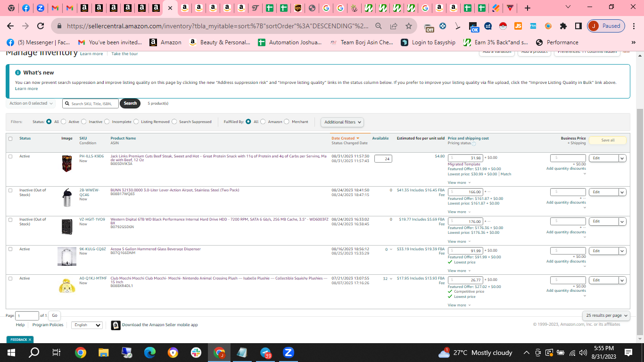This screenshot has height=362, width=644.
Task: Check the Isabelle Plushie row checkbox
Action: [10, 279]
